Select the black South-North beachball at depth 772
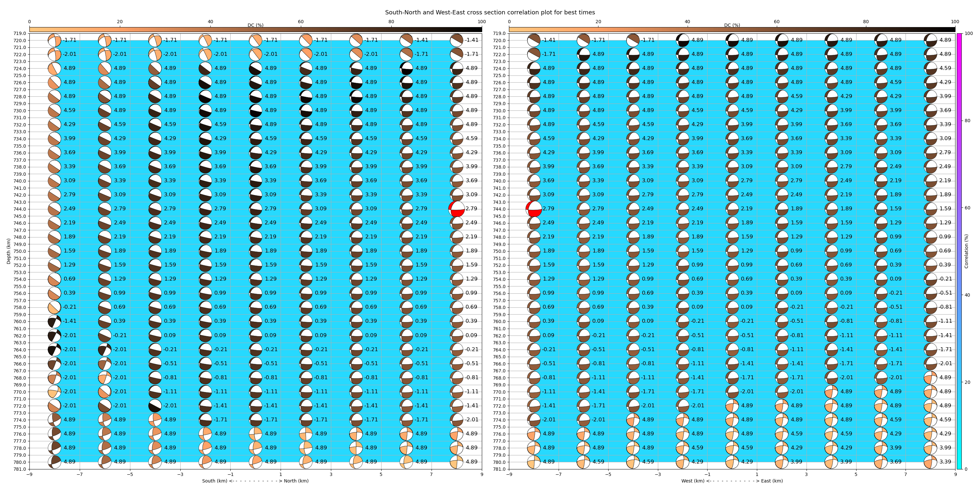The image size is (980, 490). click(155, 405)
